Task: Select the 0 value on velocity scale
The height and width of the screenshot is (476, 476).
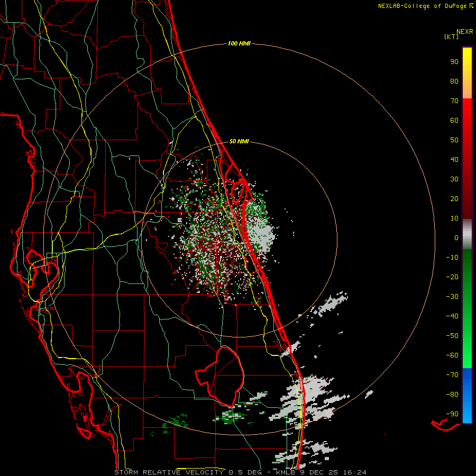Action: (456, 237)
